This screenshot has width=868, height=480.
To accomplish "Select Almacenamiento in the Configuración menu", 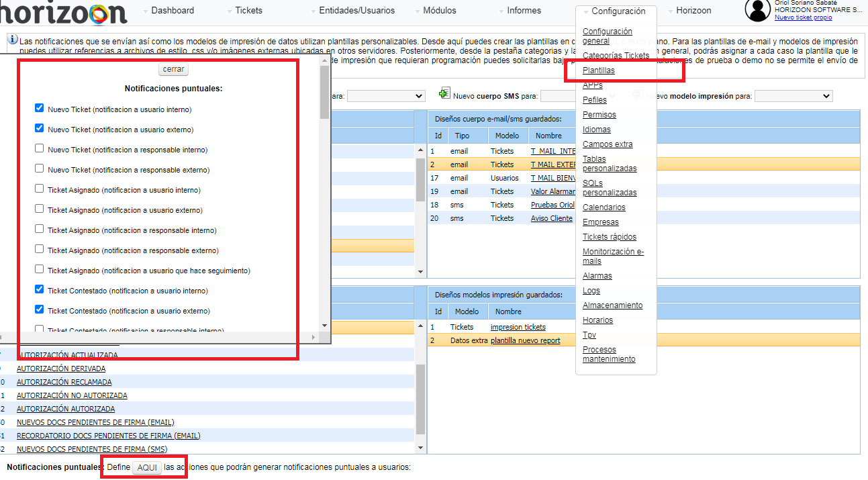I will [x=613, y=305].
